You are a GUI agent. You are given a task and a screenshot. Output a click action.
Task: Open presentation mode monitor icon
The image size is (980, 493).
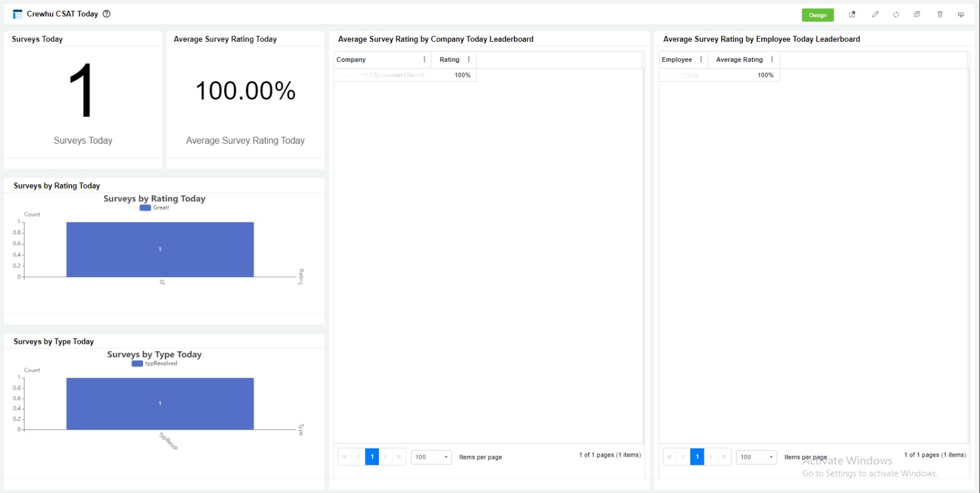pos(961,15)
